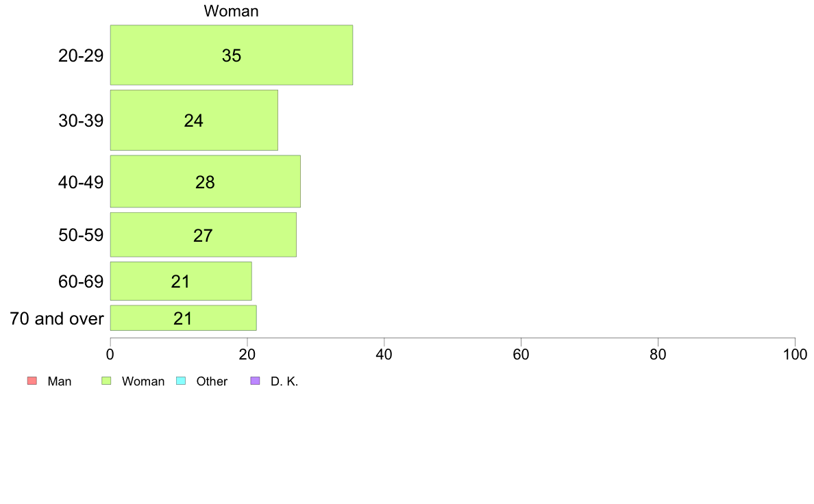Click the 60 tick on the x-axis
The width and height of the screenshot is (814, 504).
pyautogui.click(x=521, y=355)
